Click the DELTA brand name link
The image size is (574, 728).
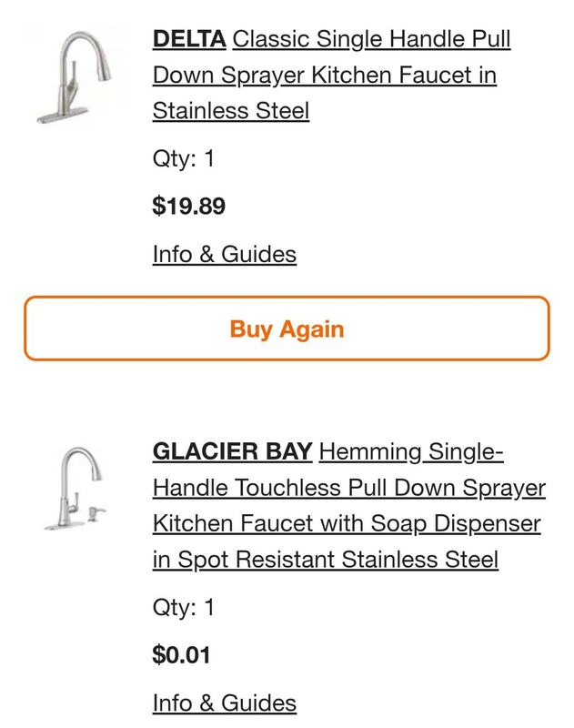[189, 39]
